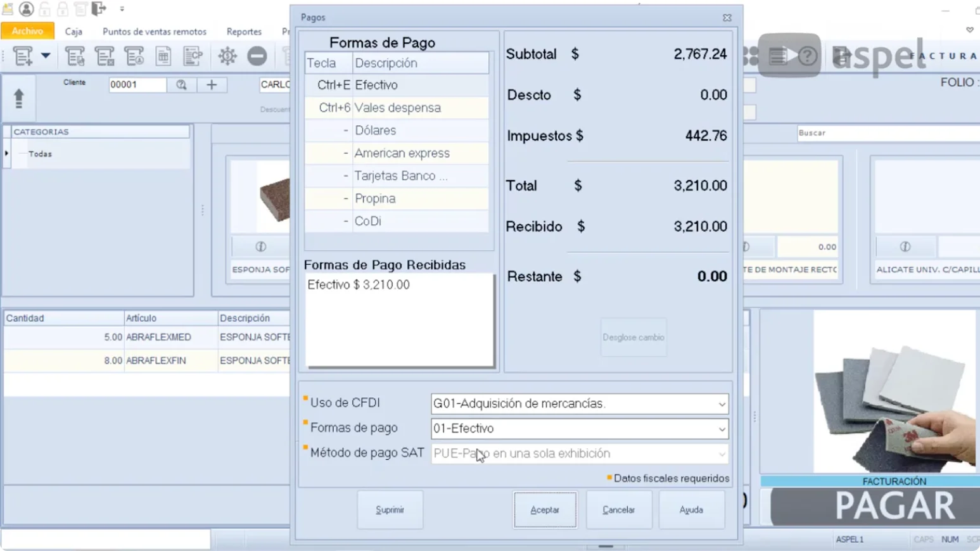This screenshot has width=980, height=551.
Task: Select the Vales despensa payment method
Action: click(x=397, y=108)
